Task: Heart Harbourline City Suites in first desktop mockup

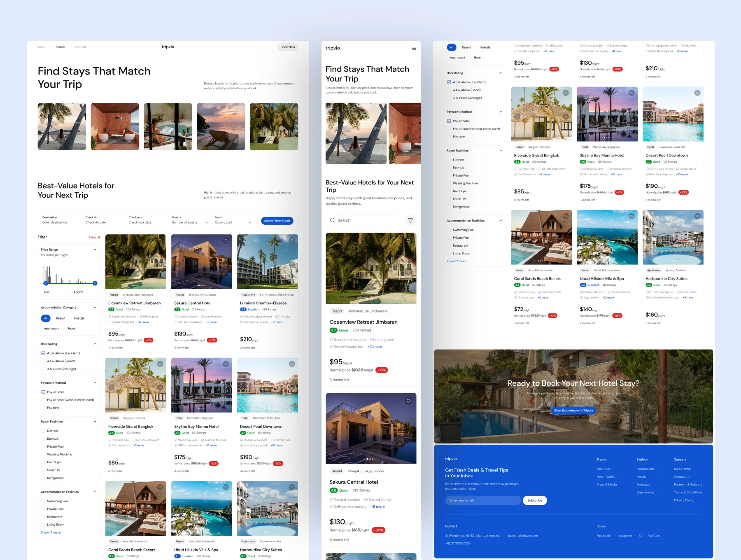Action: point(292,488)
